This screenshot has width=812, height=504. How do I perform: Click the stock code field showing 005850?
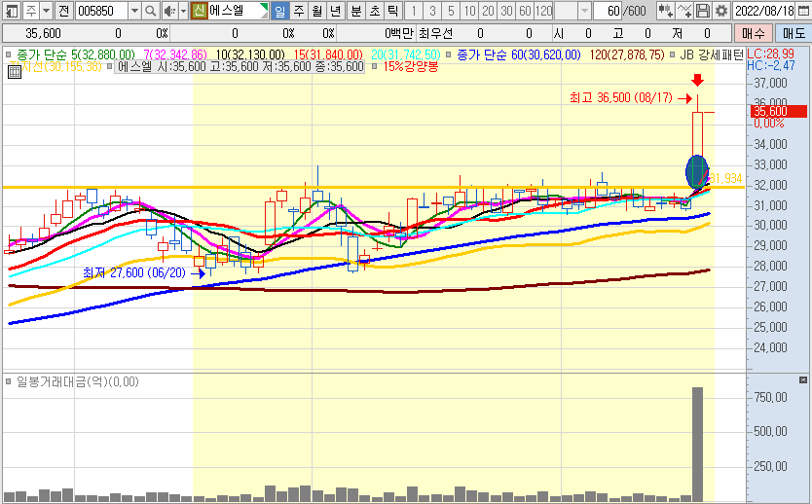[102, 11]
